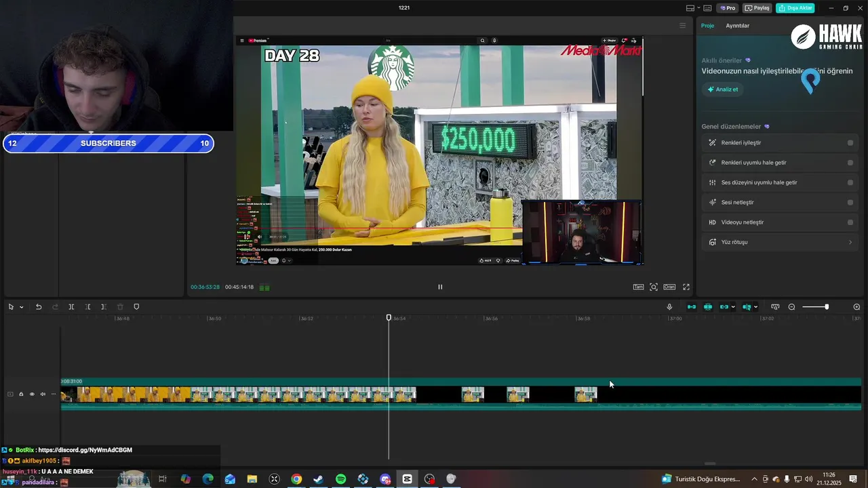
Task: Hide the main video track with eye icon
Action: [x=32, y=394]
